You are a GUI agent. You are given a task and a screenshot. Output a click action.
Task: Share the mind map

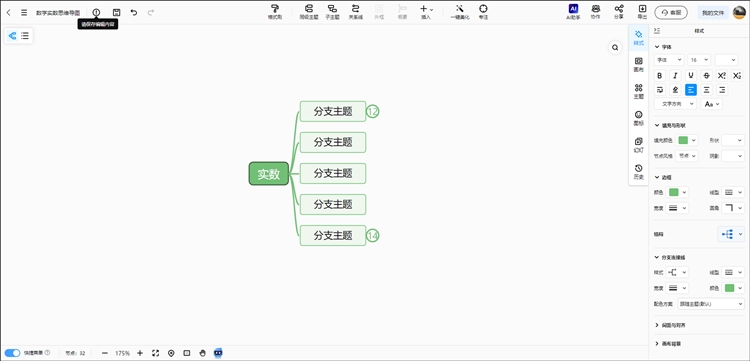click(619, 12)
